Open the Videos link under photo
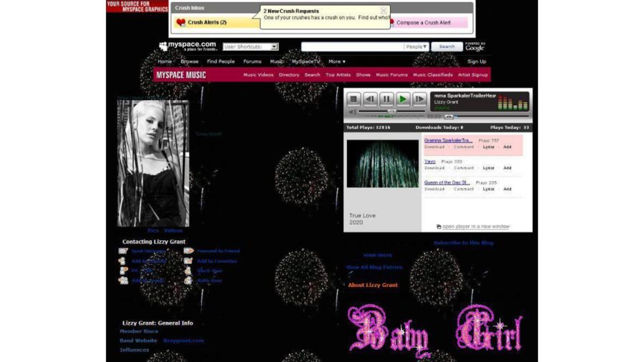This screenshot has height=362, width=644. [173, 230]
